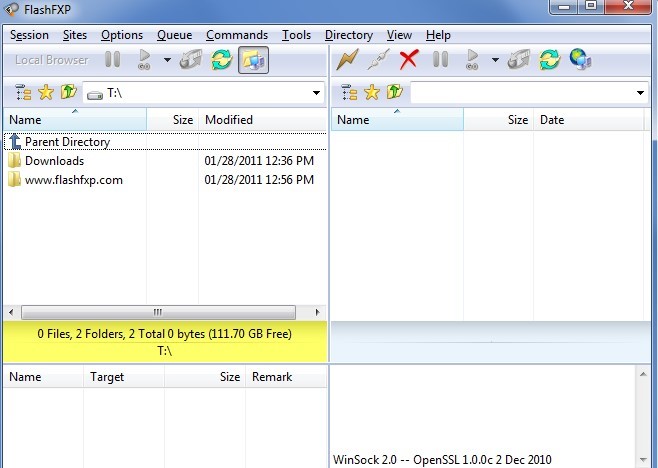This screenshot has height=468, width=658.
Task: Click the lightning bolt Quick Connect icon
Action: [x=347, y=60]
